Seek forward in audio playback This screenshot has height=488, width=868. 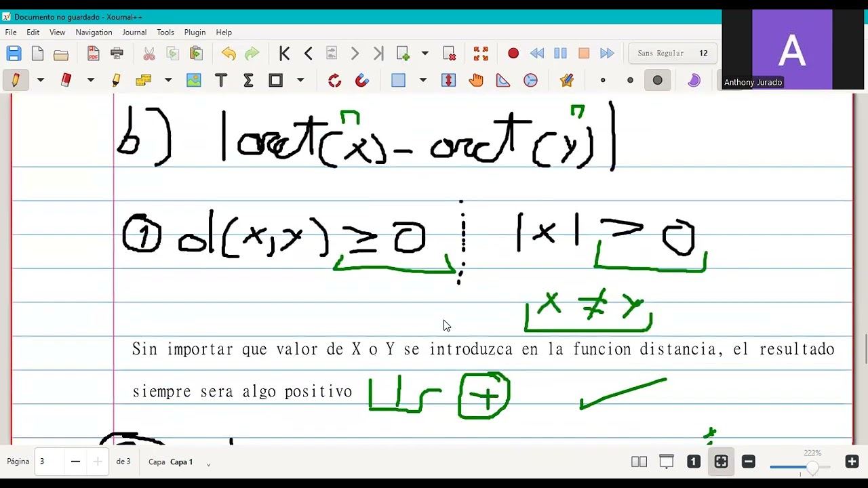pos(607,54)
